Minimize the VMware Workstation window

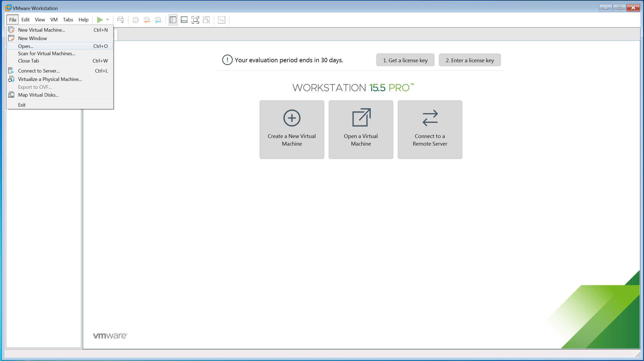coord(606,8)
